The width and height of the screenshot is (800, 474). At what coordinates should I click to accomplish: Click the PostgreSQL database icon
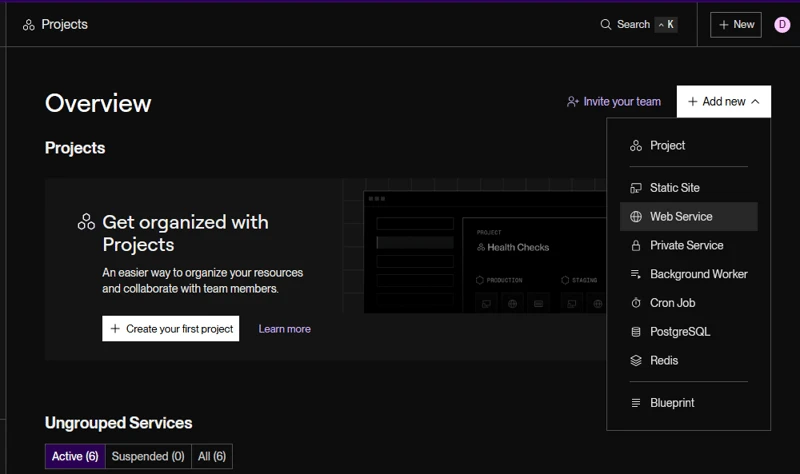click(x=636, y=332)
